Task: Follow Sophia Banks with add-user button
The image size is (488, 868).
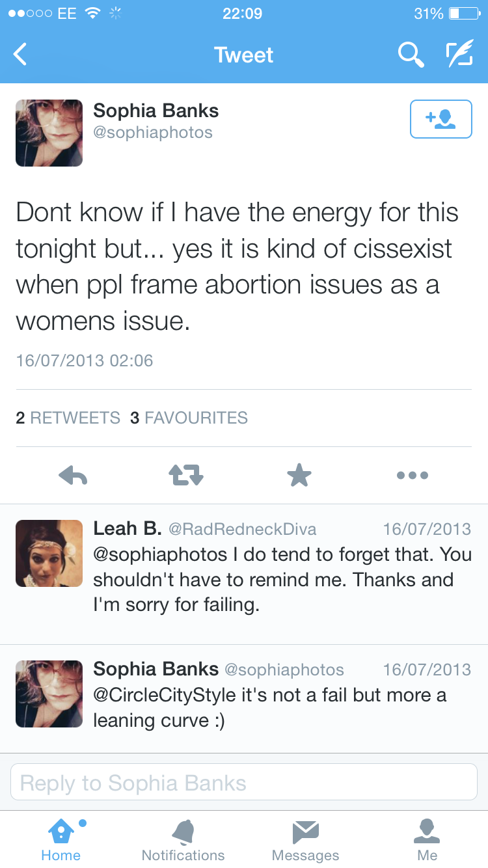Action: pyautogui.click(x=441, y=119)
